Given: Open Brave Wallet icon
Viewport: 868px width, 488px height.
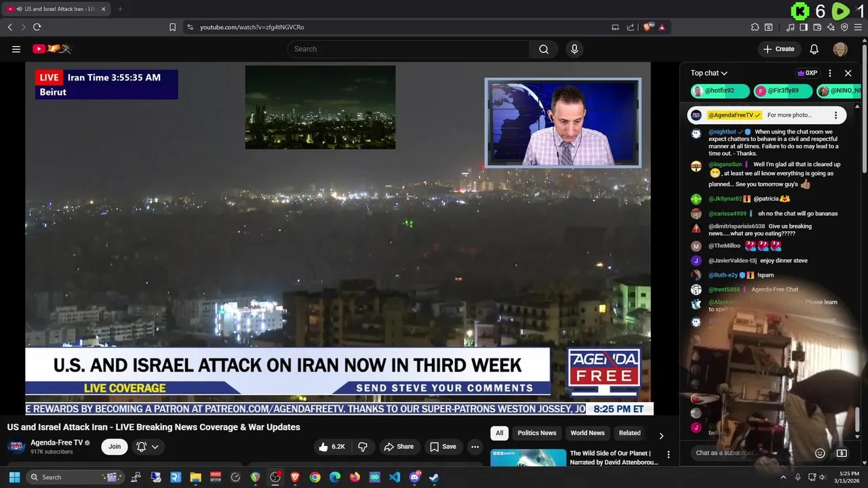Looking at the screenshot, I should pyautogui.click(x=817, y=27).
